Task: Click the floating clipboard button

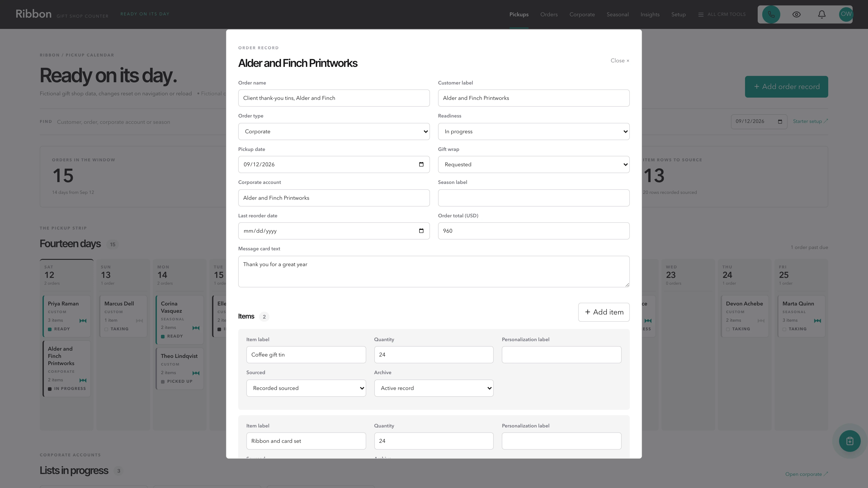Action: (849, 441)
